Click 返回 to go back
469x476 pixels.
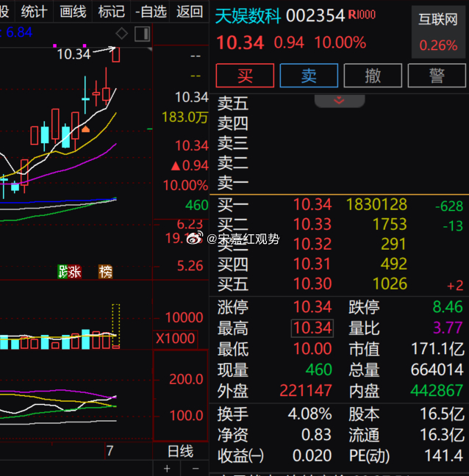(189, 12)
